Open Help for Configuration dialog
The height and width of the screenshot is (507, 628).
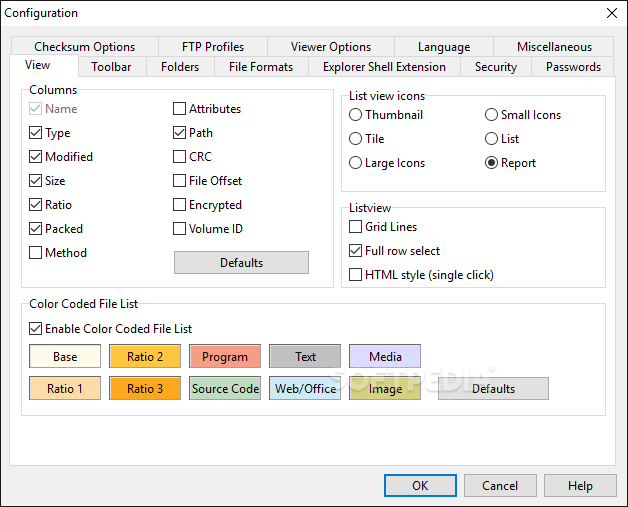(580, 485)
